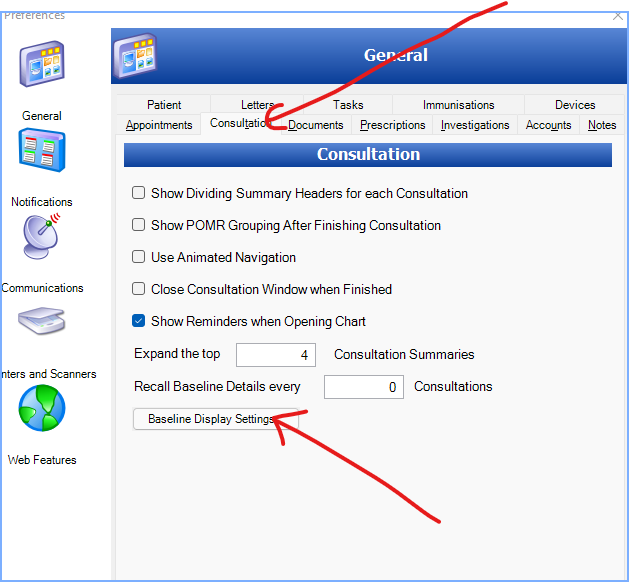Tick Show POMR Grouping After Finishing Consultation
This screenshot has width=629, height=582.
[139, 225]
